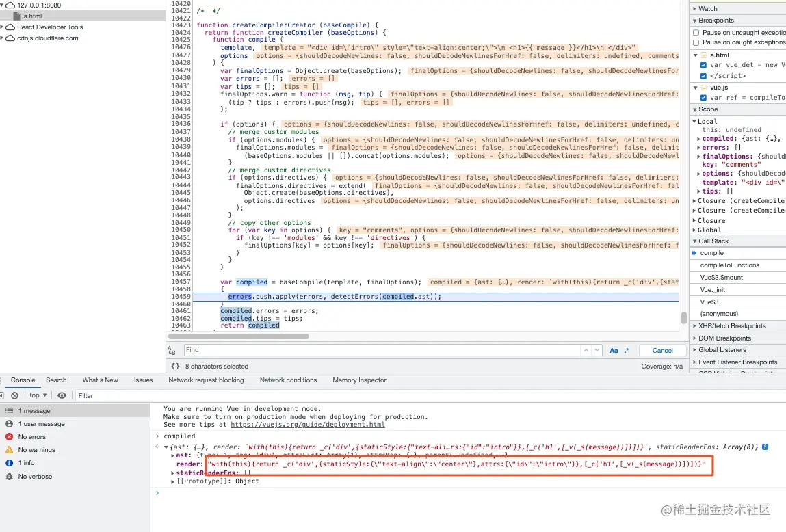Expand React Developer Tools source node
The width and height of the screenshot is (786, 532).
[2, 27]
